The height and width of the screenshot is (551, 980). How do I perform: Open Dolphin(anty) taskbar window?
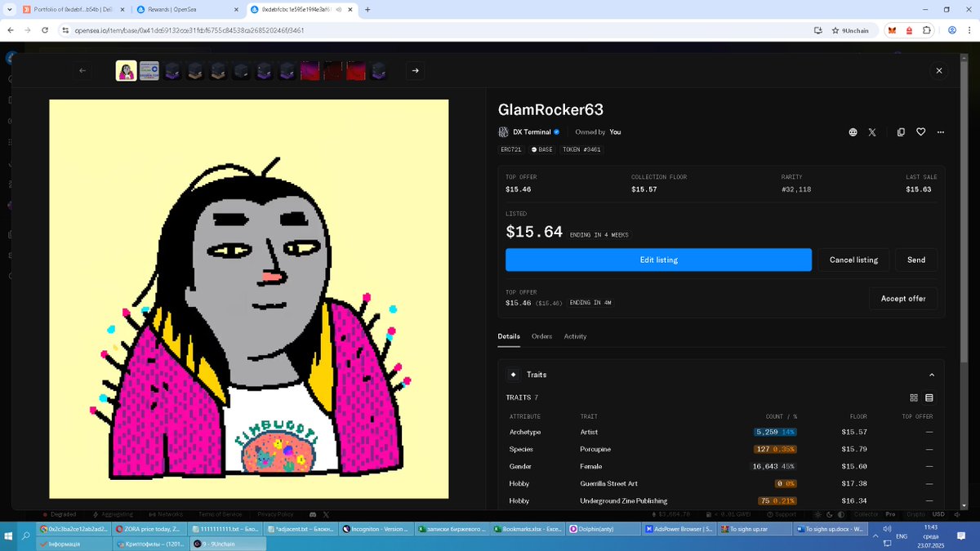click(603, 529)
